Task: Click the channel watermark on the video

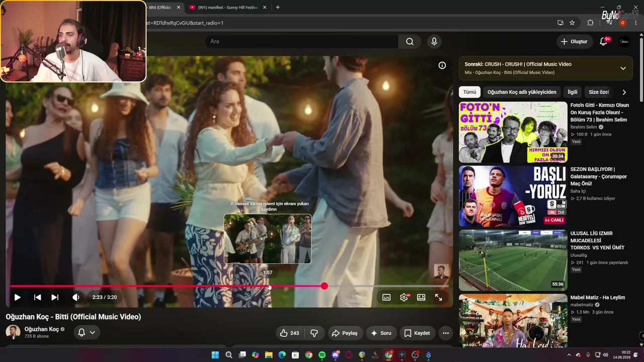Action: point(441,271)
